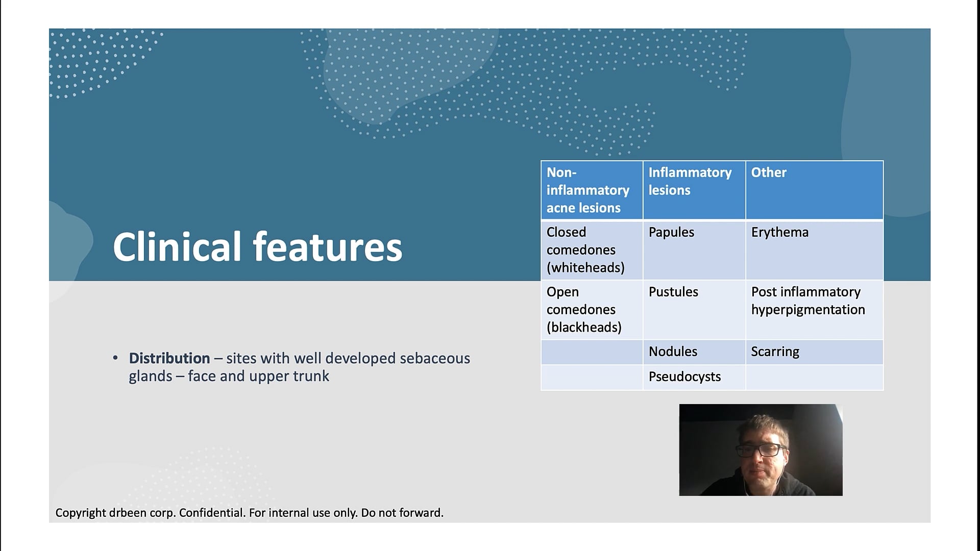Click the 'Clinical features' slide title
This screenshot has width=980, height=551.
pyautogui.click(x=257, y=247)
